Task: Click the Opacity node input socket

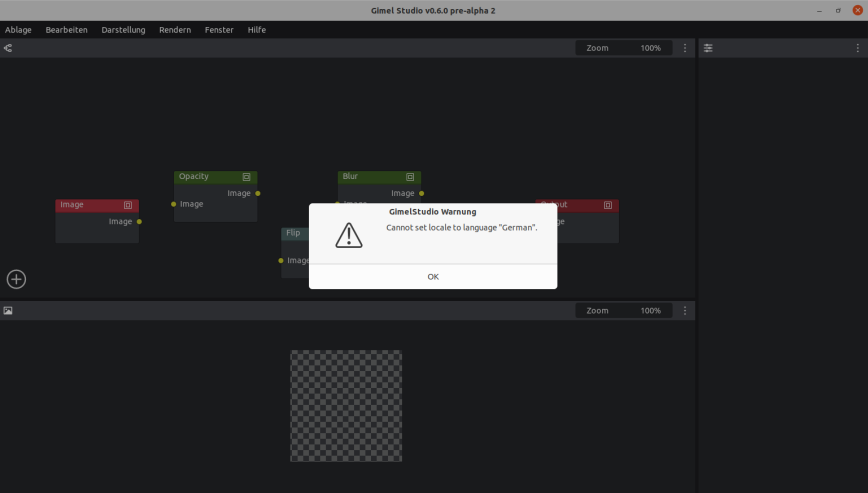Action: [173, 204]
